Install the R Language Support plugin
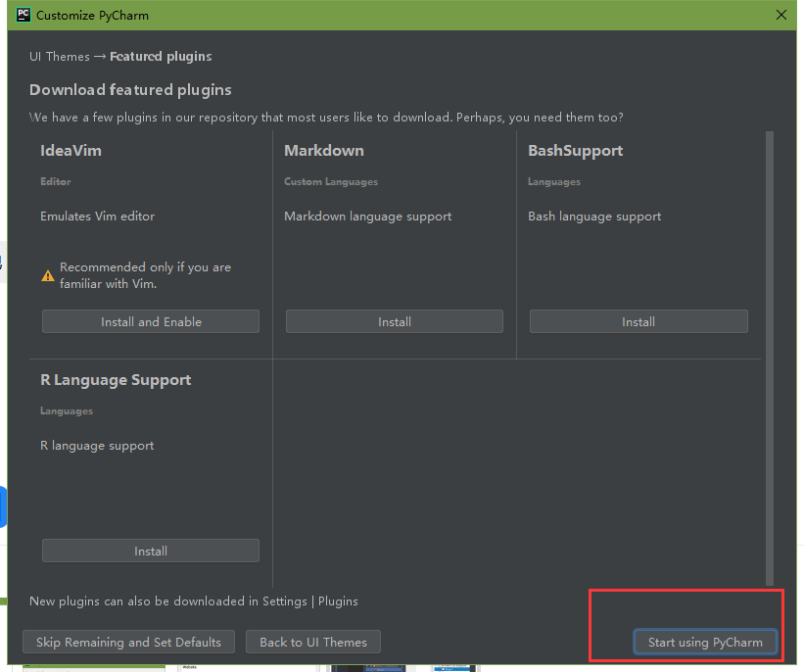804x672 pixels. coord(151,551)
